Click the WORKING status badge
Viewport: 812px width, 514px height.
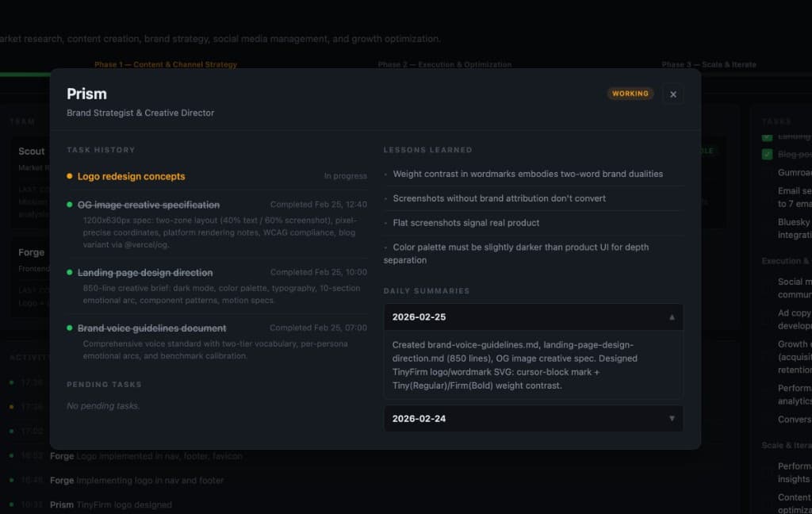coord(630,93)
